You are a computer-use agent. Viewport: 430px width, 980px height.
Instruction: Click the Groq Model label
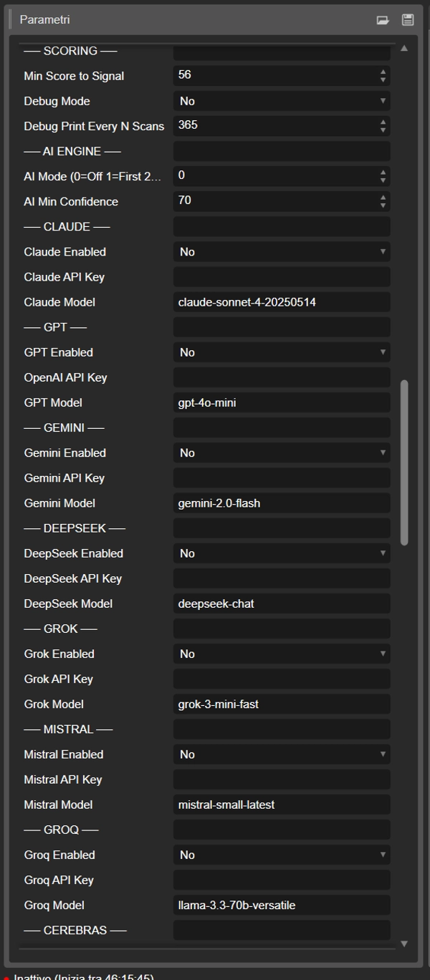54,906
